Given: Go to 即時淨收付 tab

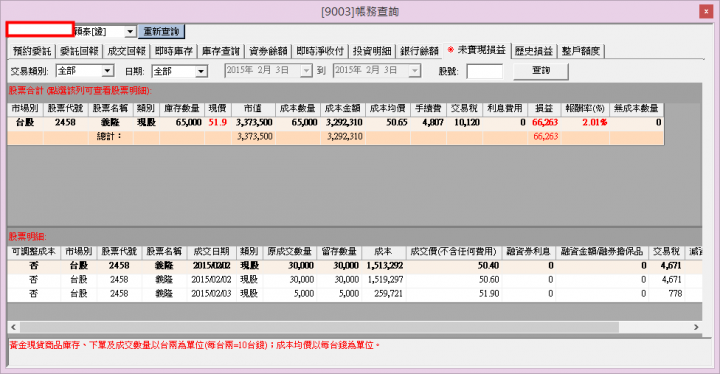Looking at the screenshot, I should click(320, 51).
